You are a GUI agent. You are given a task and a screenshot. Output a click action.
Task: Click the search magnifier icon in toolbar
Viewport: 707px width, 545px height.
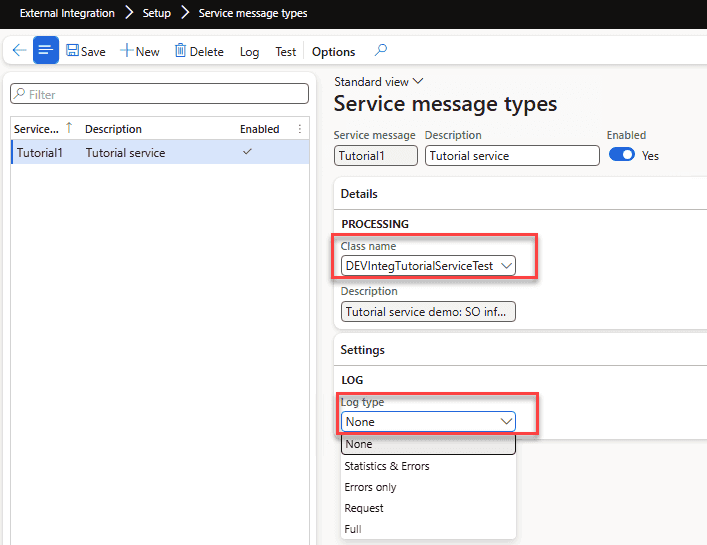(x=381, y=51)
